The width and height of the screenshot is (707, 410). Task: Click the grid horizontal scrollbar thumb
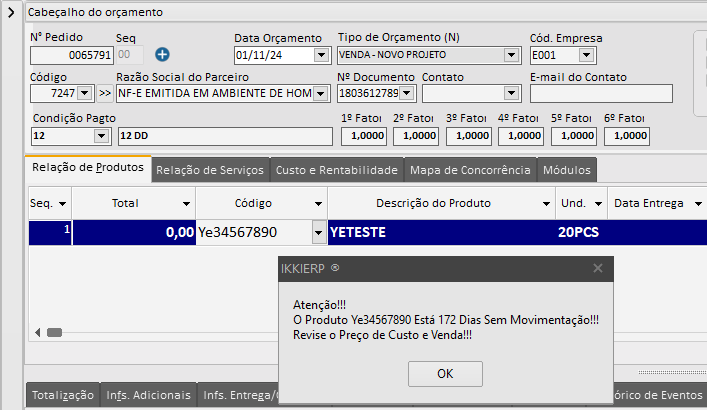pyautogui.click(x=55, y=333)
